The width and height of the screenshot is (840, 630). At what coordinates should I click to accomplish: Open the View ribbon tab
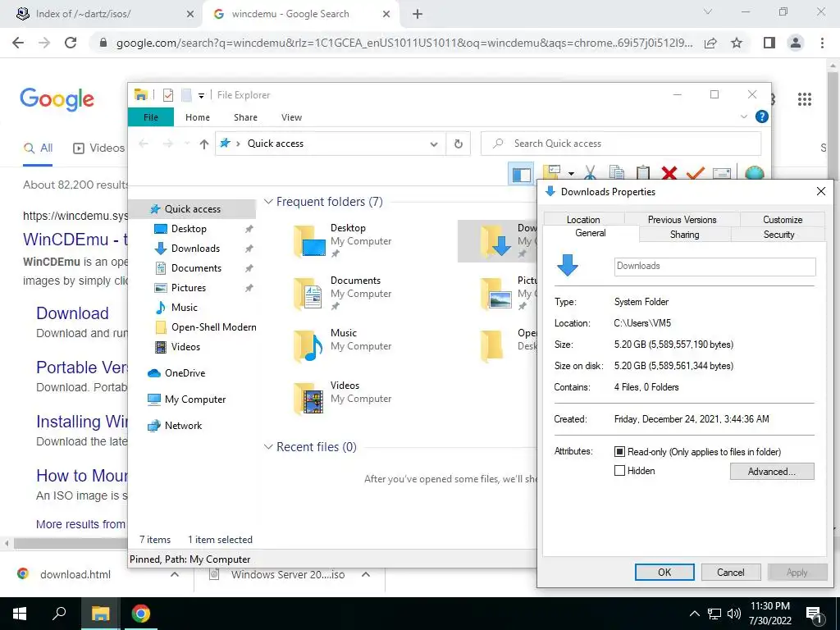coord(291,117)
